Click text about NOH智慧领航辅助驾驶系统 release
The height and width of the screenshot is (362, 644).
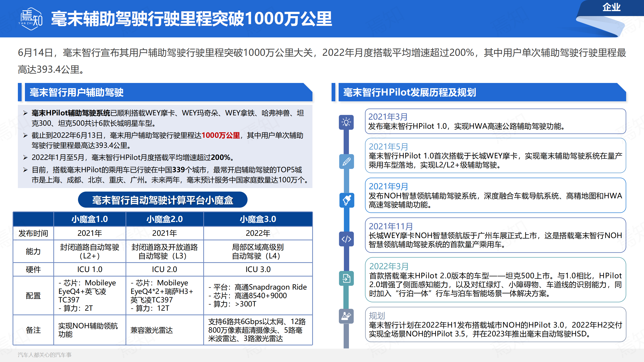(495, 200)
